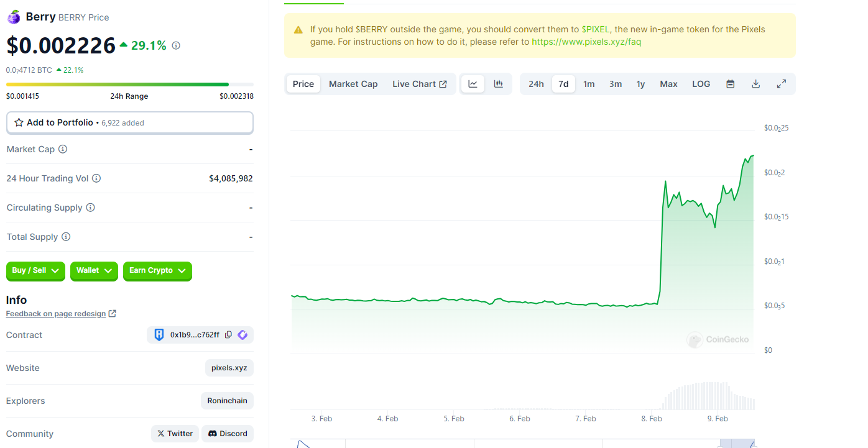Click info icon next to 24 Hour Trading Vol

click(x=96, y=178)
